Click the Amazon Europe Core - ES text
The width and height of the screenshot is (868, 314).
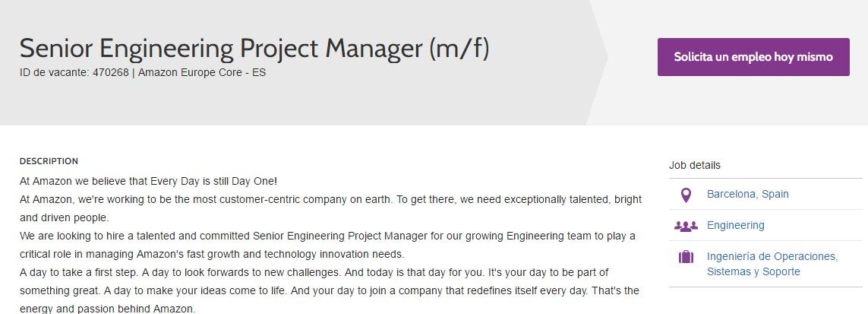[x=202, y=73]
